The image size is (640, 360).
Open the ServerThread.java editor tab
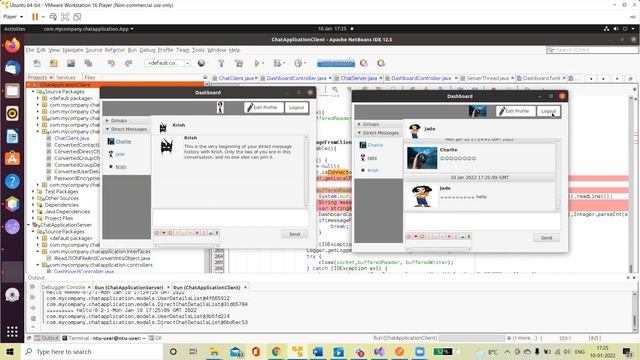(487, 78)
